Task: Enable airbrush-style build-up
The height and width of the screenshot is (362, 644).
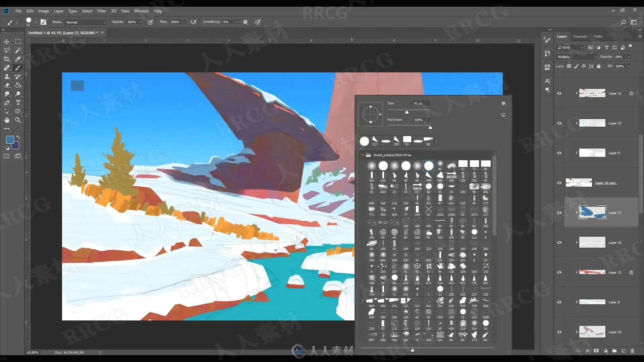Action: pyautogui.click(x=194, y=22)
